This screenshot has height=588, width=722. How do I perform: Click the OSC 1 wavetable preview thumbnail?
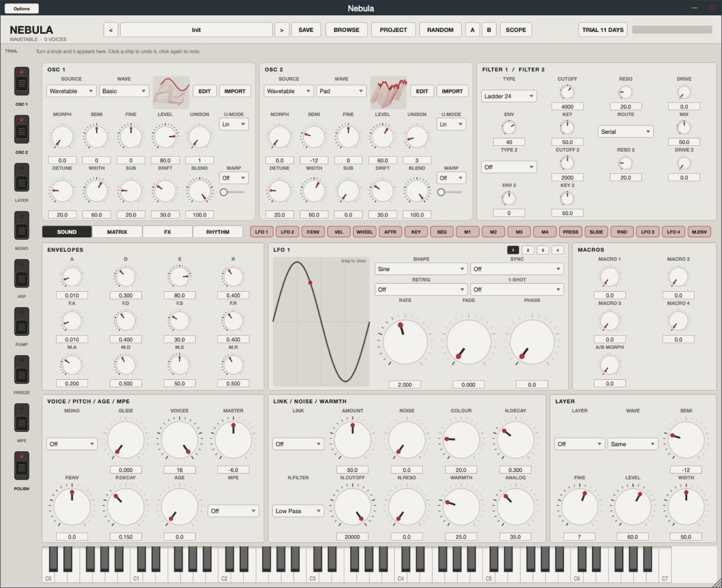pyautogui.click(x=171, y=92)
